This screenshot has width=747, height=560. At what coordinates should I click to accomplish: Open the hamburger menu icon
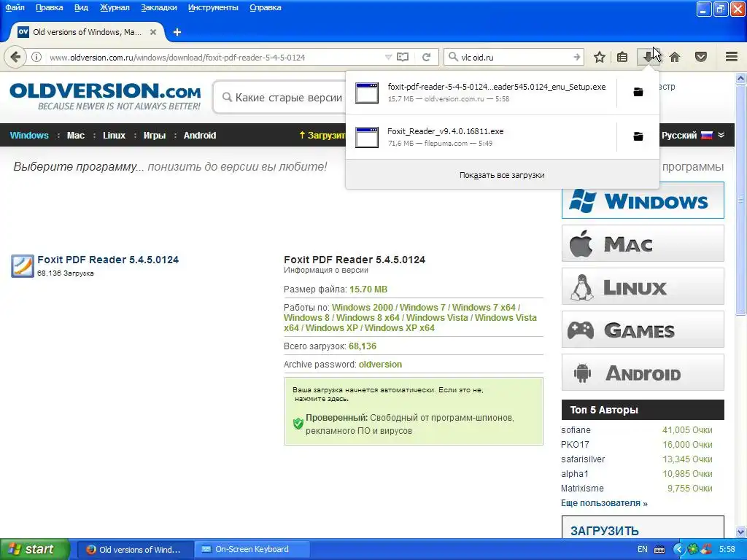(732, 57)
